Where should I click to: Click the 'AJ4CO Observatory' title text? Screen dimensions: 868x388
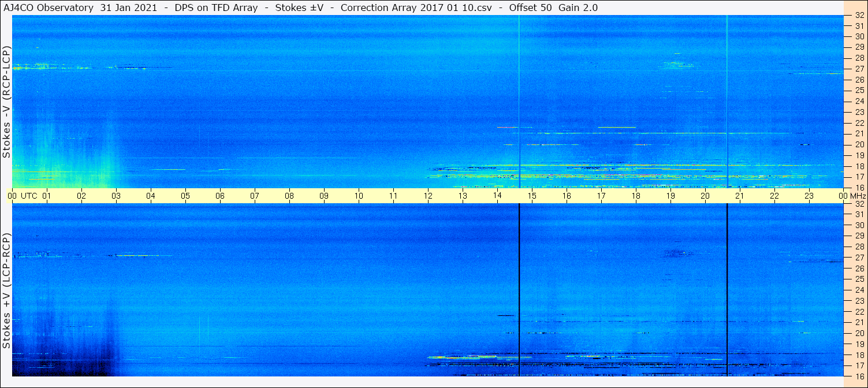(49, 8)
